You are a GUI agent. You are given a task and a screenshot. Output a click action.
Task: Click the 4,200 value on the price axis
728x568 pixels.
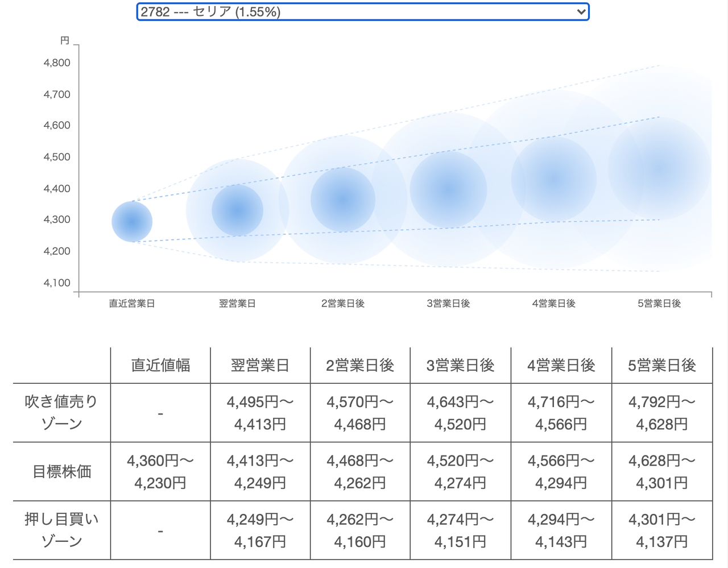pos(57,251)
